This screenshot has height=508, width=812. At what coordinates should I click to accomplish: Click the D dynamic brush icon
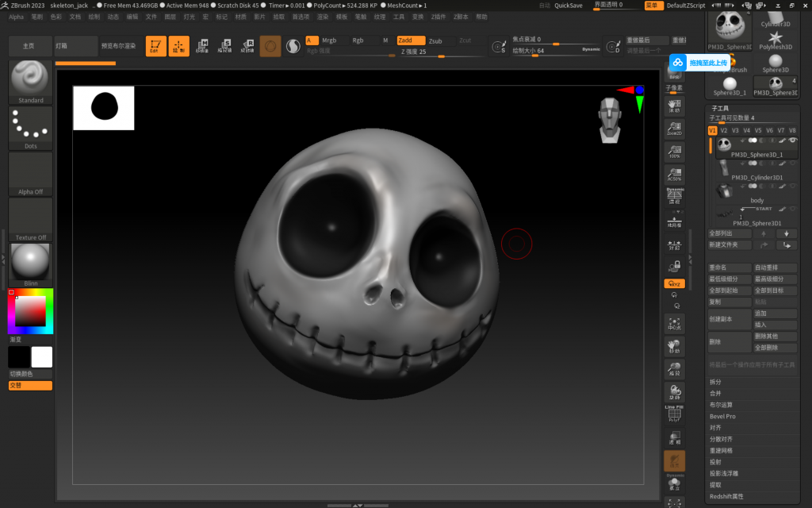pos(613,47)
